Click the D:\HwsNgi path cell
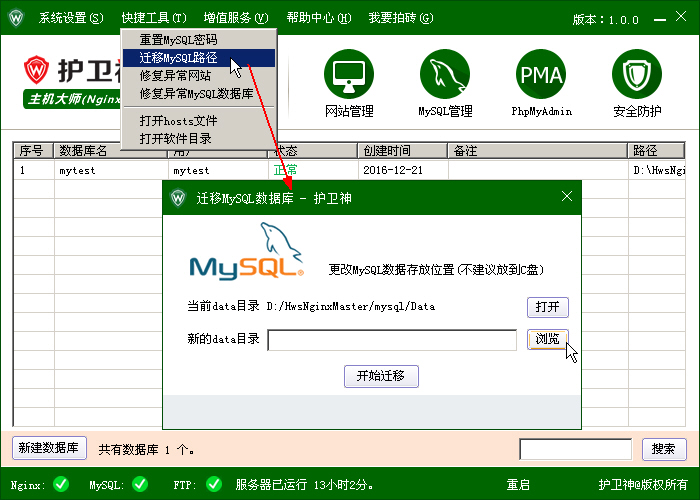Image resolution: width=700 pixels, height=500 pixels. click(x=659, y=170)
